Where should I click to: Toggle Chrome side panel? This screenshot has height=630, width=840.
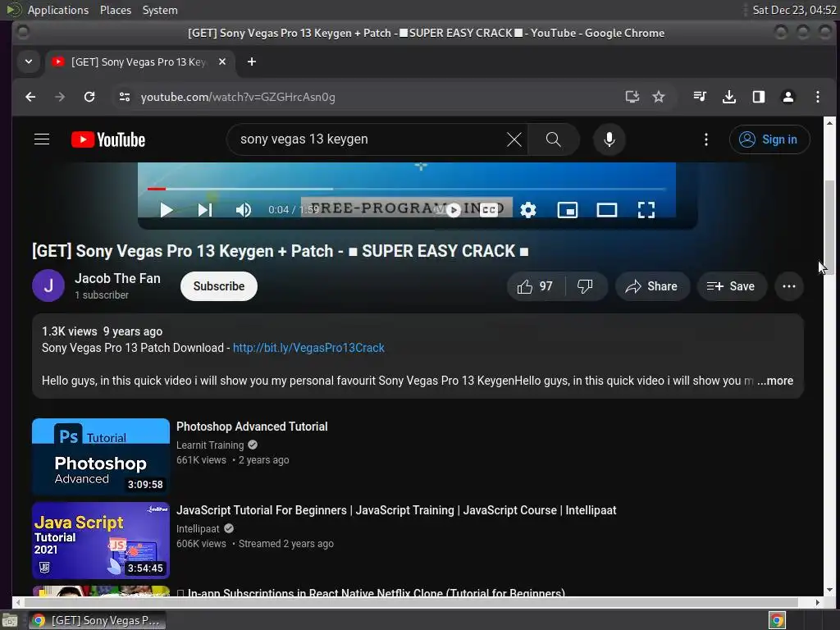tap(759, 97)
